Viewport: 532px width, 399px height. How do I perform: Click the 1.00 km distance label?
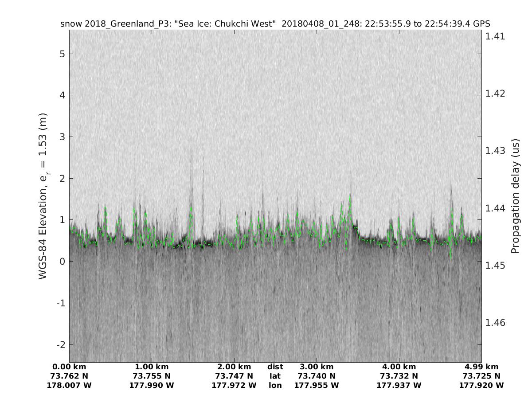pyautogui.click(x=152, y=367)
